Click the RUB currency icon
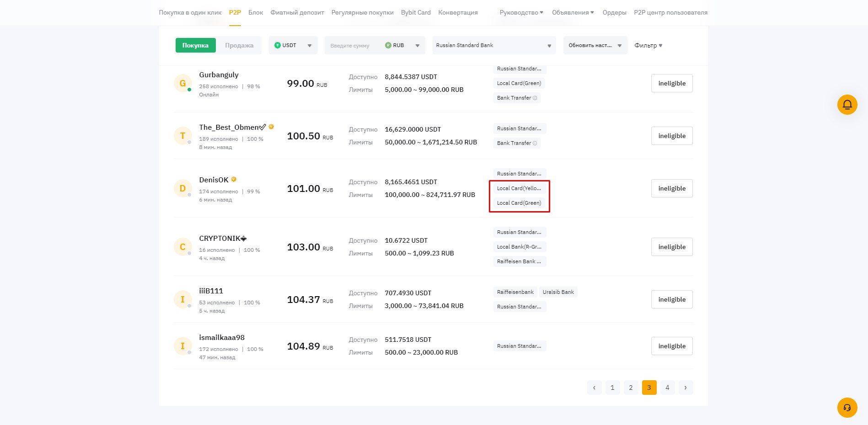Viewport: 868px width, 425px height. click(x=388, y=45)
